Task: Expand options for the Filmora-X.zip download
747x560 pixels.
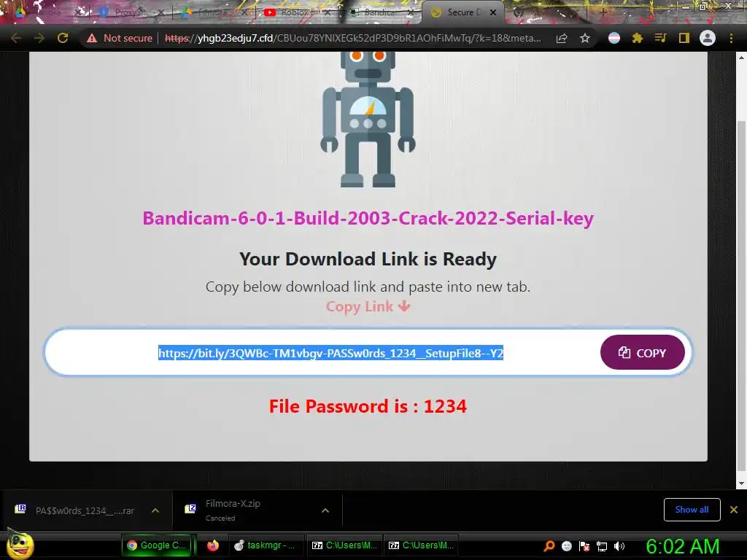Action: (325, 510)
